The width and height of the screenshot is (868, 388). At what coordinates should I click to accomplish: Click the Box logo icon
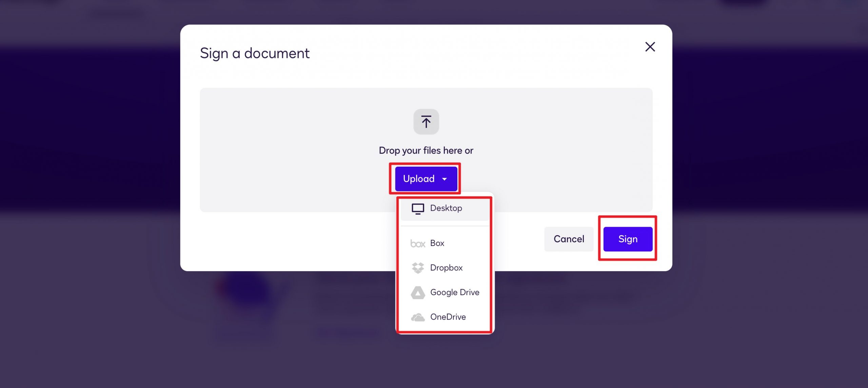pyautogui.click(x=418, y=244)
